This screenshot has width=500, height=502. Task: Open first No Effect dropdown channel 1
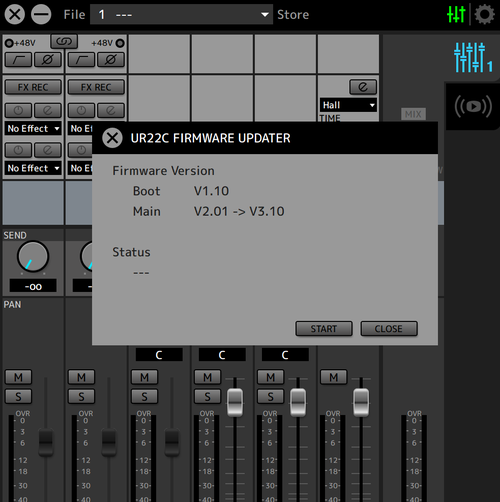[33, 129]
